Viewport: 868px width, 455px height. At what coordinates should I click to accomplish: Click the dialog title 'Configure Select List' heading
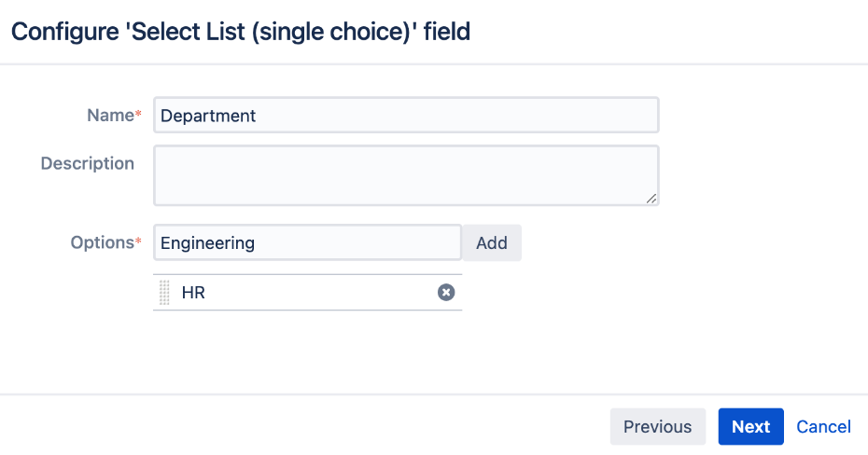click(241, 32)
